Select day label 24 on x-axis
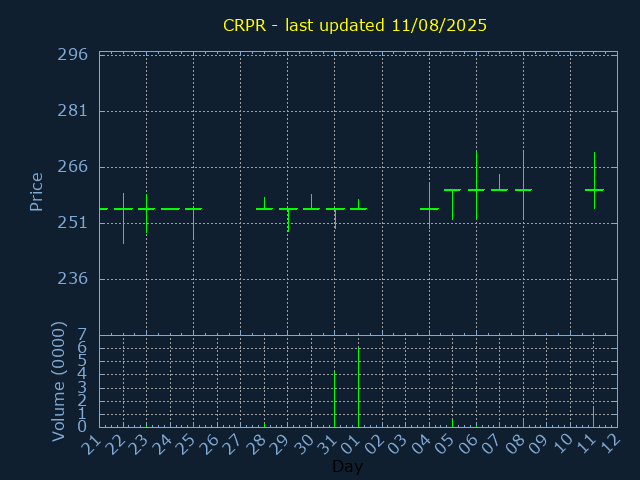 point(161,444)
